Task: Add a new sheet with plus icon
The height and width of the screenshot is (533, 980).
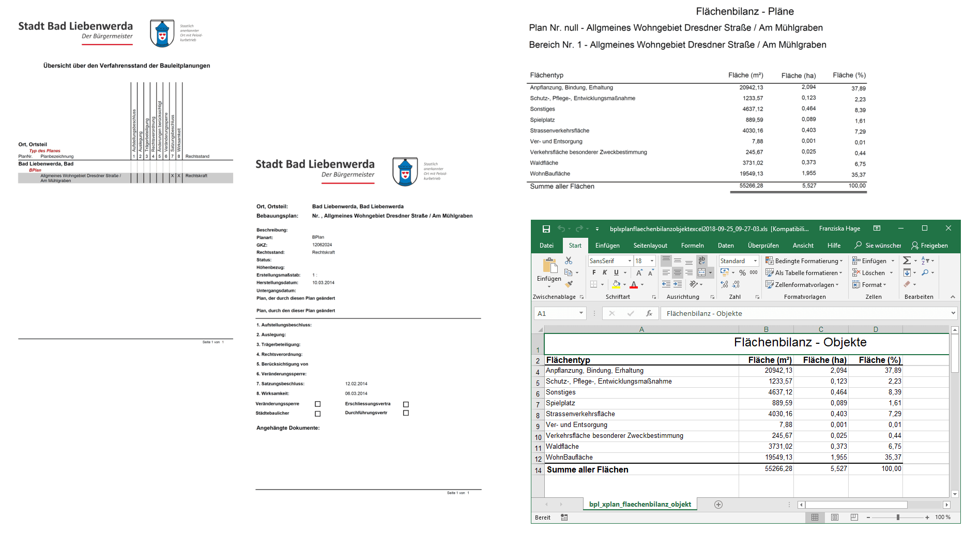Action: click(x=718, y=505)
